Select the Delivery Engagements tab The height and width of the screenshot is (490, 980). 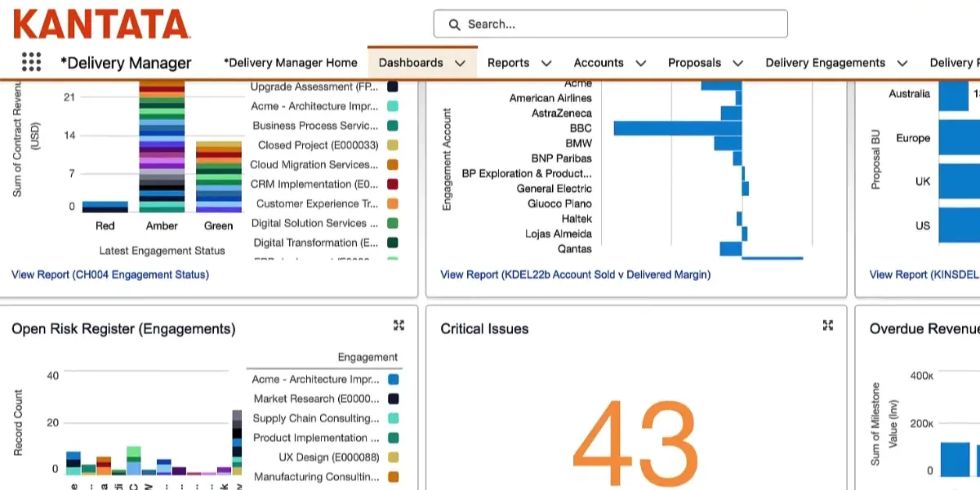(825, 62)
